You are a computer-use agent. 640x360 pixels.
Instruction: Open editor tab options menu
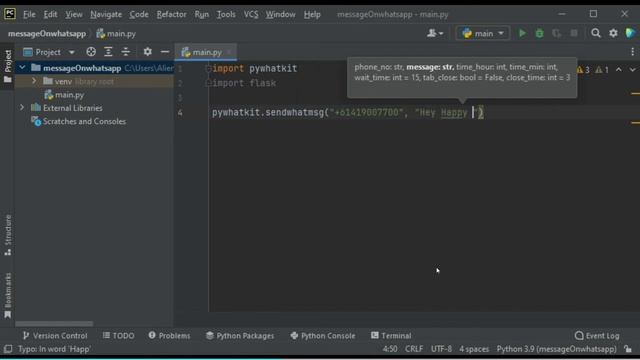pos(633,52)
